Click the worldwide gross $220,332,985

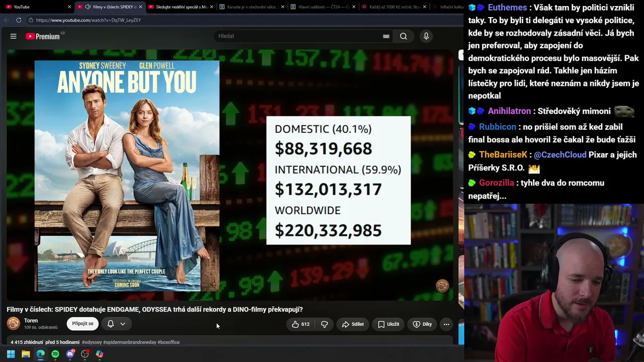(328, 230)
